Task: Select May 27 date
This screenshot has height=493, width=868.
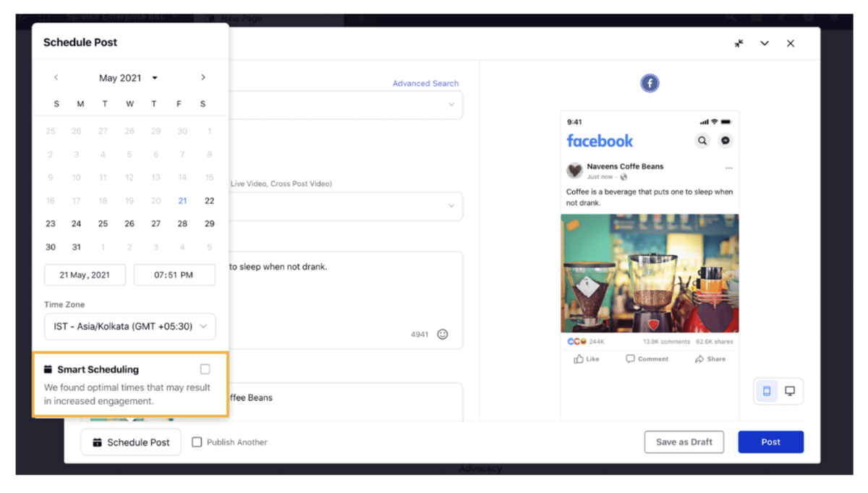Action: (156, 224)
